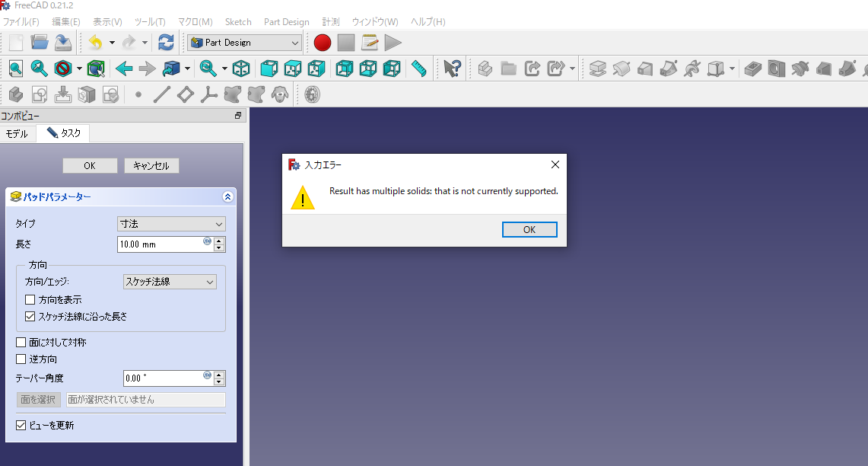The height and width of the screenshot is (466, 868).
Task: Open the 方向/エッジ スケッチ法線 dropdown
Action: pos(170,282)
